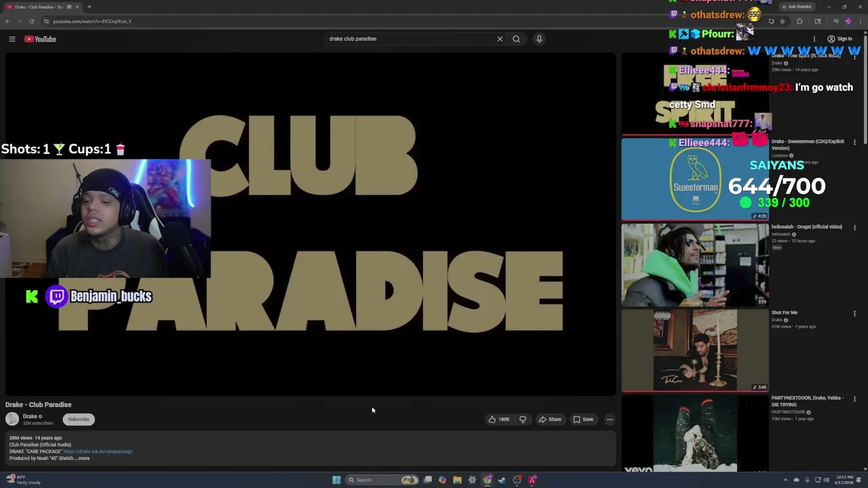Show hidden system tray icons

tap(786, 480)
